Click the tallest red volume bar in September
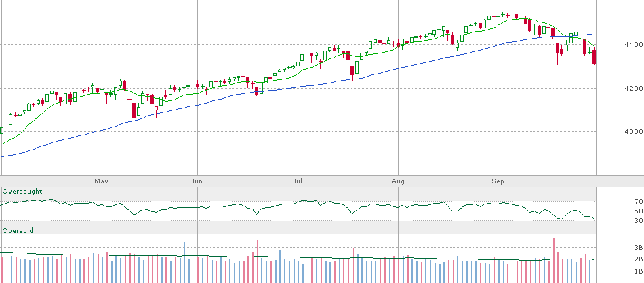644x283 pixels. point(554,260)
